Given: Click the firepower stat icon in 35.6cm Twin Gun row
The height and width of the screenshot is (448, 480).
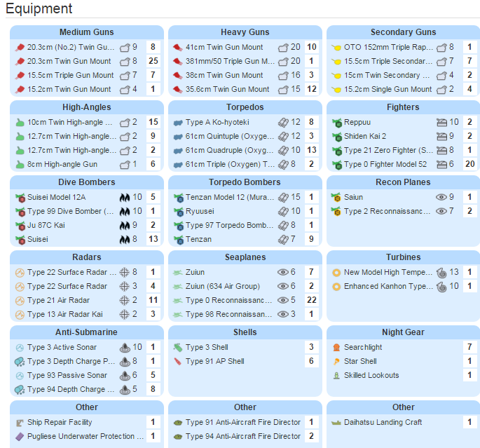Looking at the screenshot, I should pos(283,90).
